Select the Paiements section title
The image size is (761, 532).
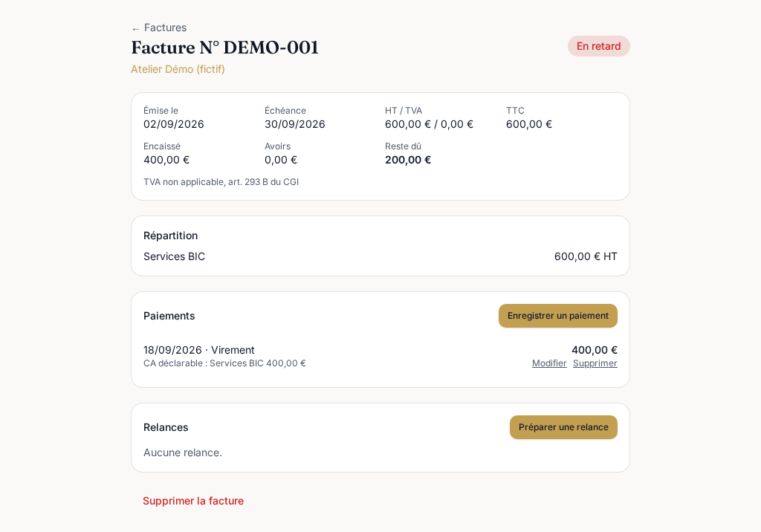(169, 316)
